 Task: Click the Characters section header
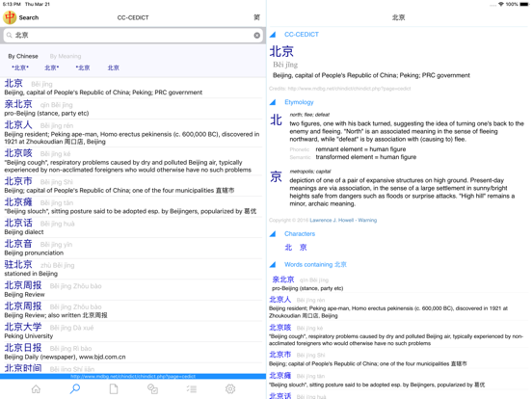pyautogui.click(x=300, y=234)
